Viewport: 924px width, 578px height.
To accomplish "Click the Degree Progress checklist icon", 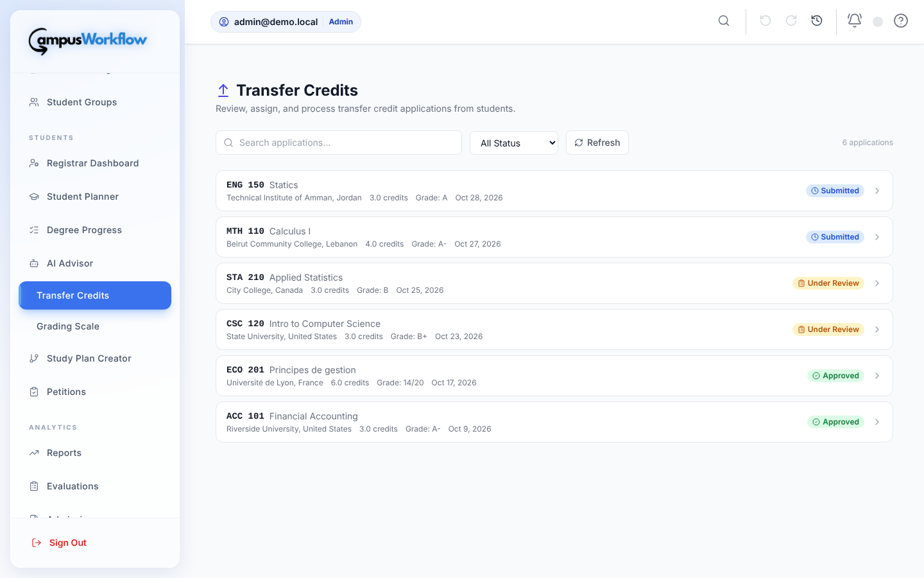I will click(x=34, y=230).
